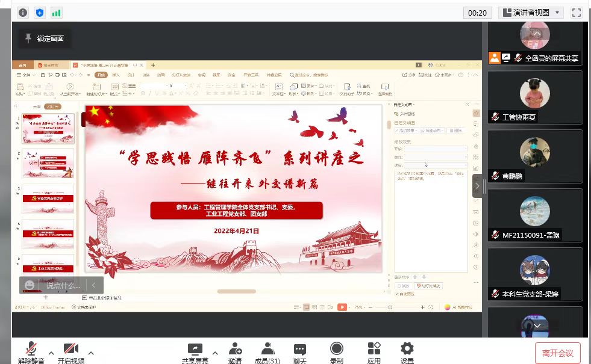Screen dimensions: 591x364
Task: Check the green network signal icon
Action: point(57,13)
